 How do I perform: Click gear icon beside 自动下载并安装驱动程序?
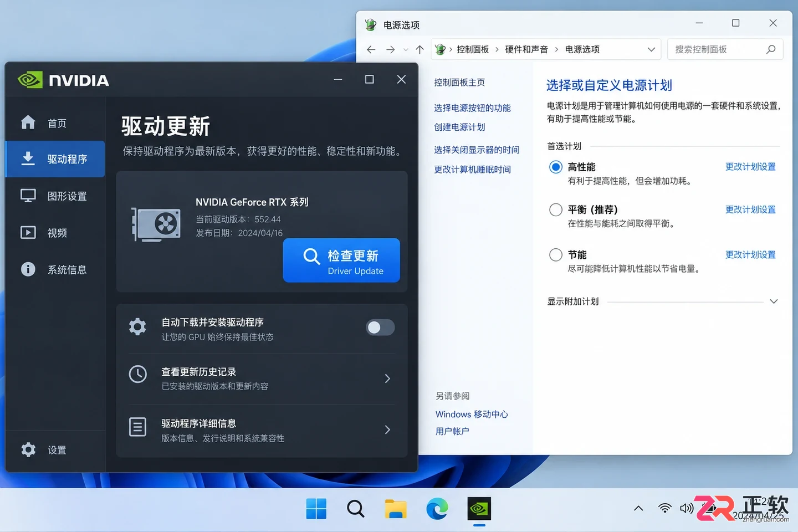click(x=137, y=327)
